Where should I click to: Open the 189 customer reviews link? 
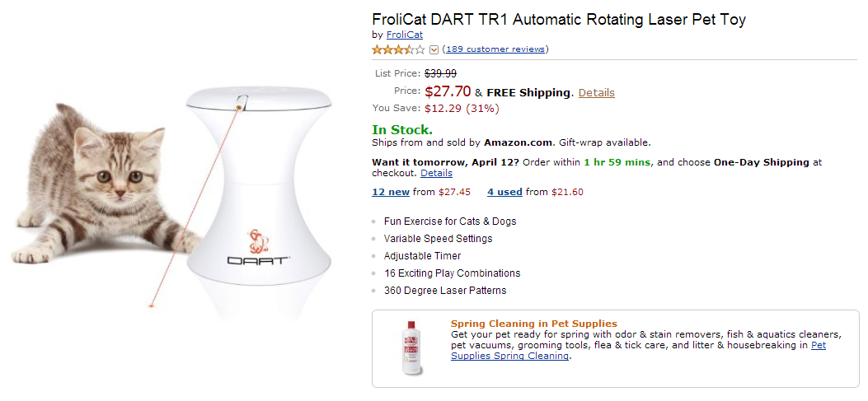pos(495,49)
